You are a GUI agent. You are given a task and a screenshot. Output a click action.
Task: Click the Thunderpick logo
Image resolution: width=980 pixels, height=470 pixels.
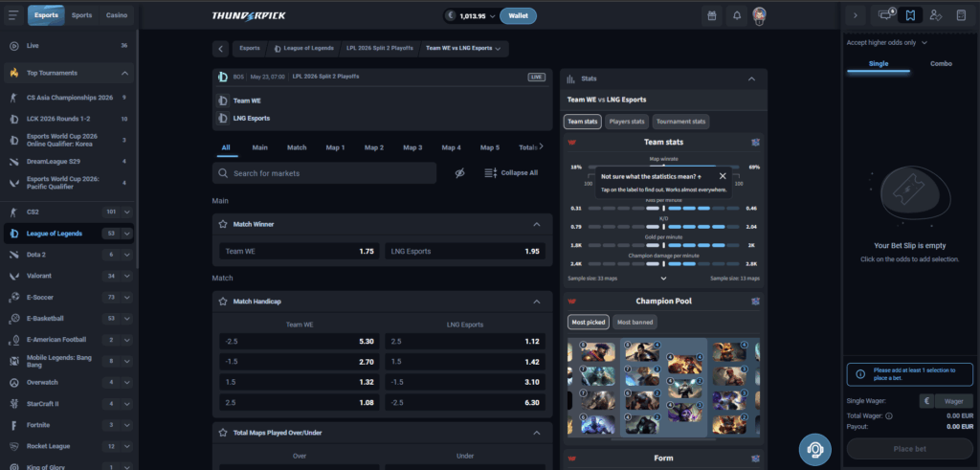248,15
